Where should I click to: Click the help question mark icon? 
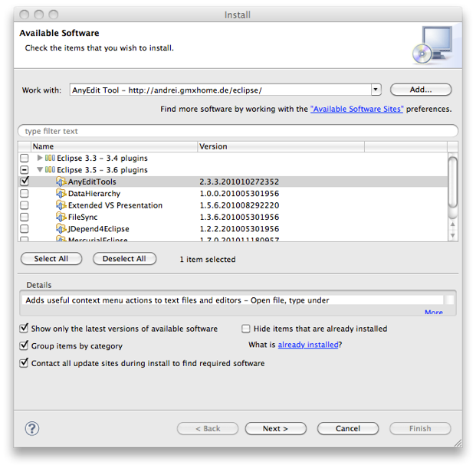[x=32, y=428]
